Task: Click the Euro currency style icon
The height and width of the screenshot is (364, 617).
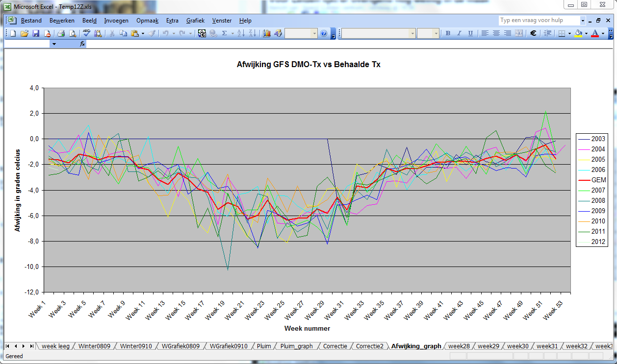Action: point(533,33)
